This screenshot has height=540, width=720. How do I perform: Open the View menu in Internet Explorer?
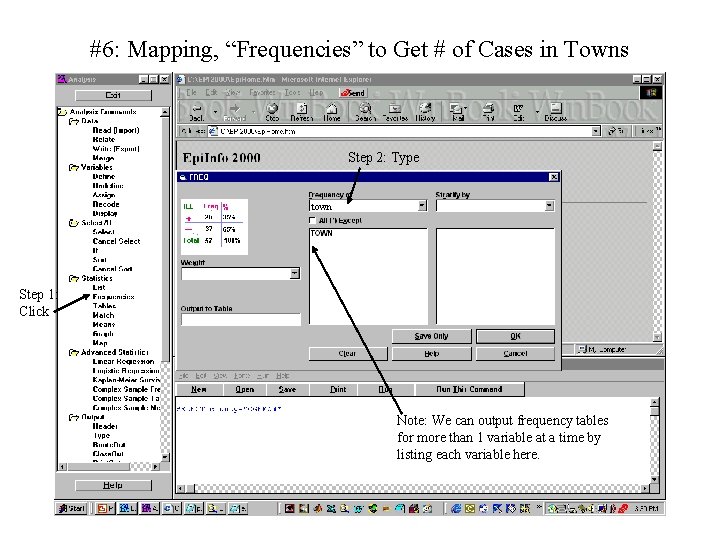coord(233,92)
